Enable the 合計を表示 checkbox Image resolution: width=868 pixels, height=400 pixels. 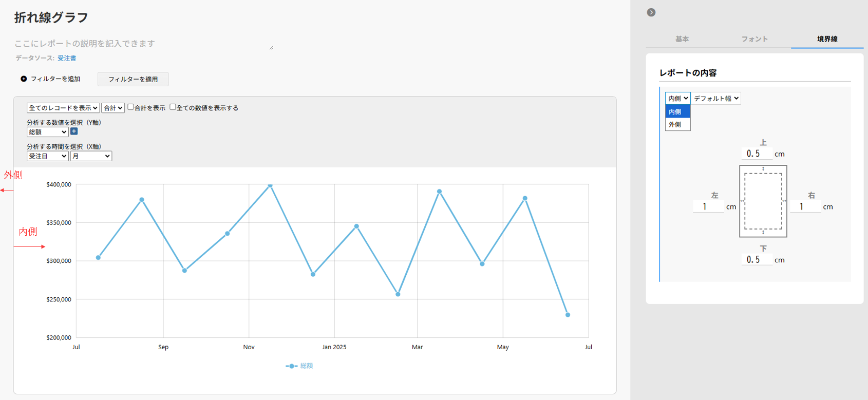(x=130, y=107)
